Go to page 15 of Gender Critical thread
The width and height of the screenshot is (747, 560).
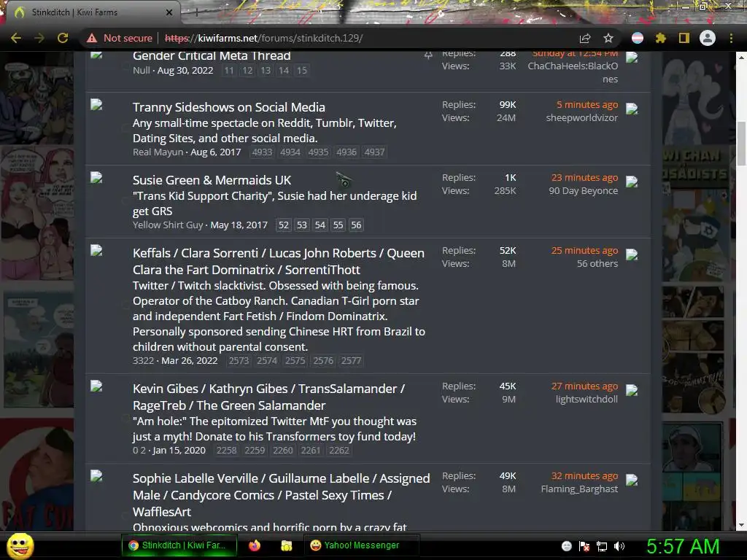(302, 71)
